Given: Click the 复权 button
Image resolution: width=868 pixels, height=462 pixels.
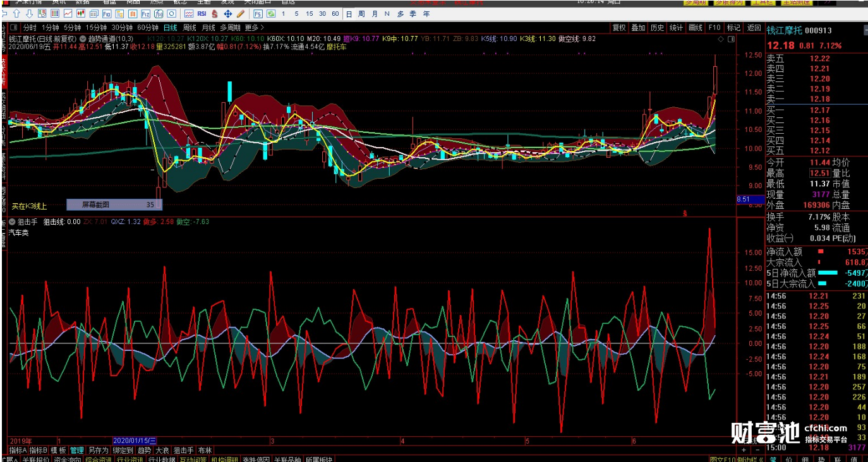Looking at the screenshot, I should tap(619, 28).
